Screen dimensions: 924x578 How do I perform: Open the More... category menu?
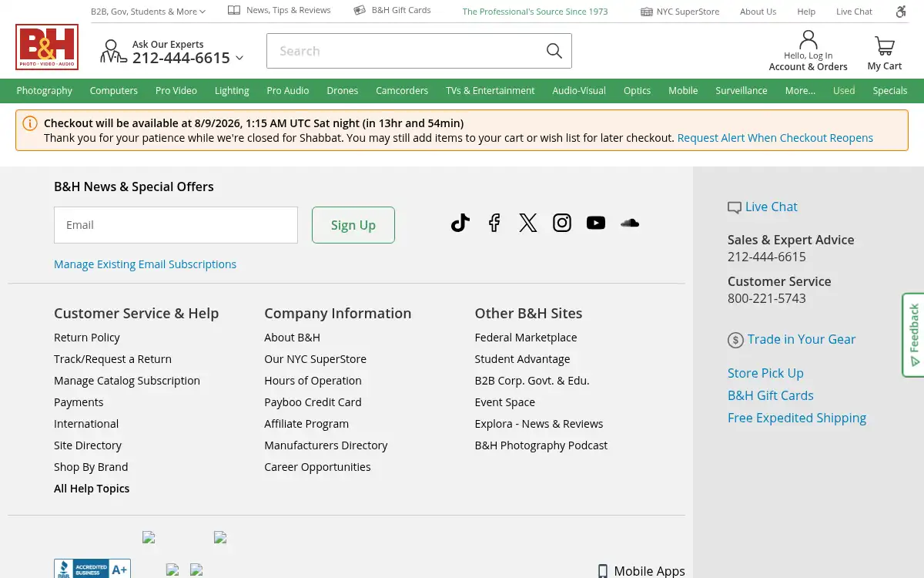pos(800,90)
